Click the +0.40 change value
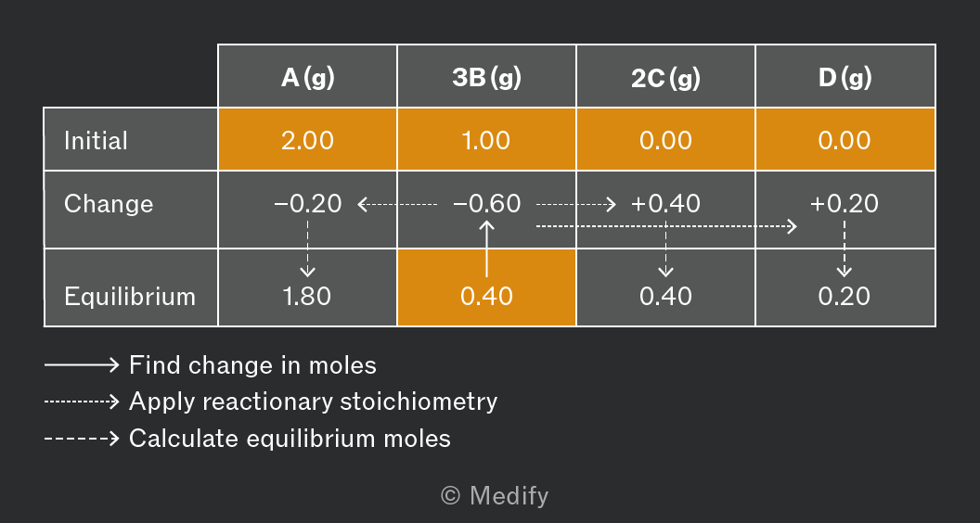 (x=665, y=204)
